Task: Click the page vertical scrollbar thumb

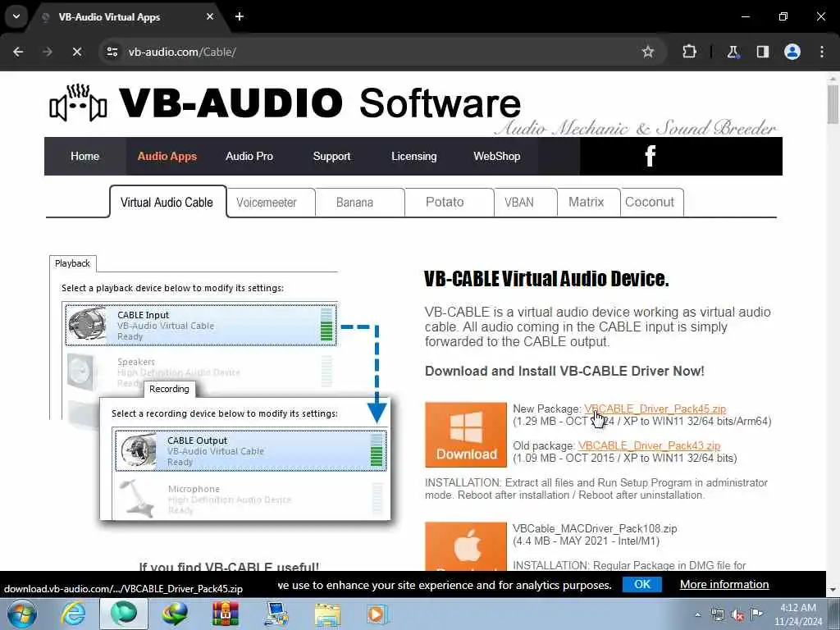Action: point(833,104)
